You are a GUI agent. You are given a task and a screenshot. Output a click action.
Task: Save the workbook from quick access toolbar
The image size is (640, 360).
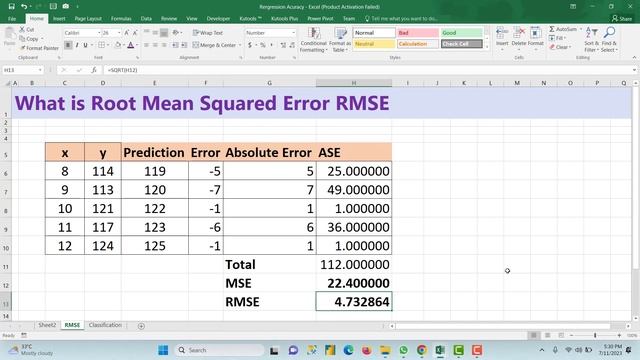tap(11, 7)
